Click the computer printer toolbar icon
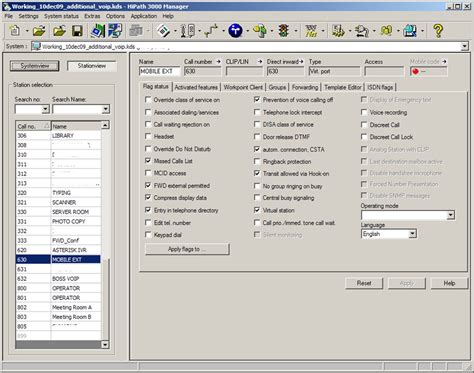Screen dimensions: 474x373 pyautogui.click(x=410, y=31)
